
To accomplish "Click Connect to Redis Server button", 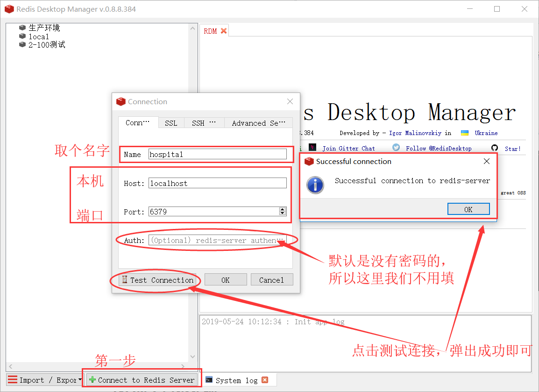I will (142, 380).
